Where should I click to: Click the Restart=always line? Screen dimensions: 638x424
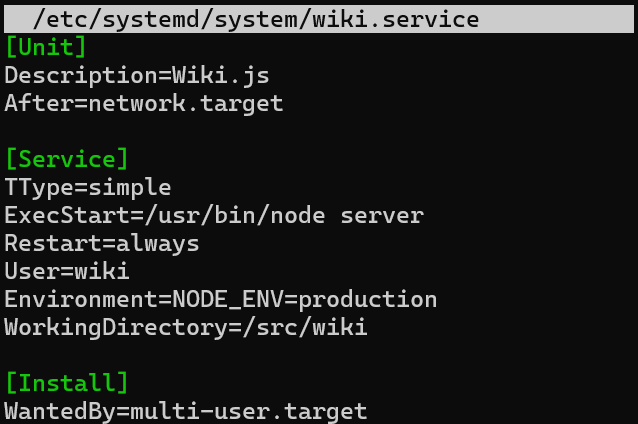pos(102,243)
